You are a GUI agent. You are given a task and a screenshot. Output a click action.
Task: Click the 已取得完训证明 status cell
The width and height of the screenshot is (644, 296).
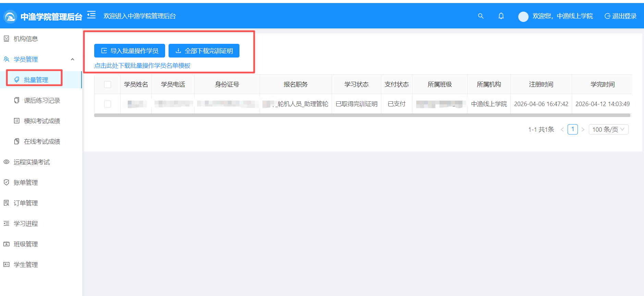pyautogui.click(x=357, y=104)
